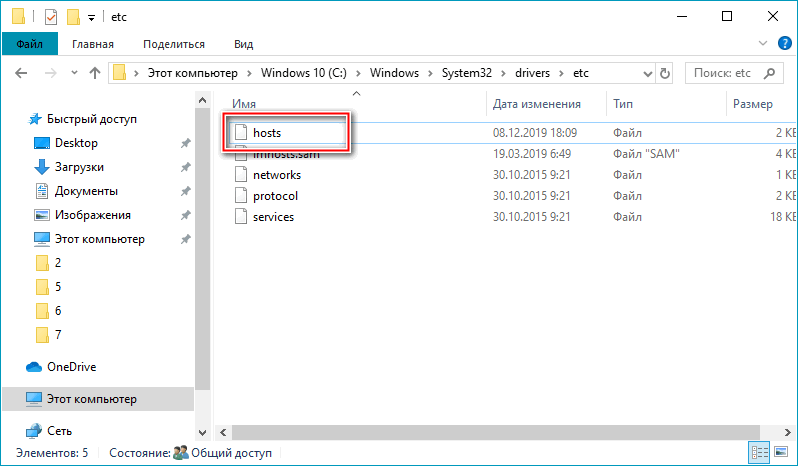Viewport: 798px width, 466px height.
Task: Open folder 6 in navigation pane
Action: pos(58,310)
